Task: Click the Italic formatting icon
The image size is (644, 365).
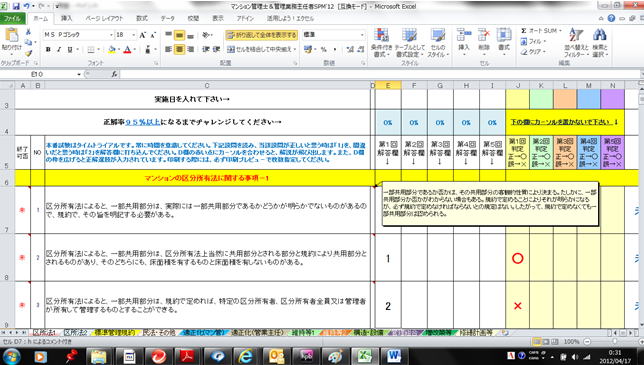Action: [59, 49]
